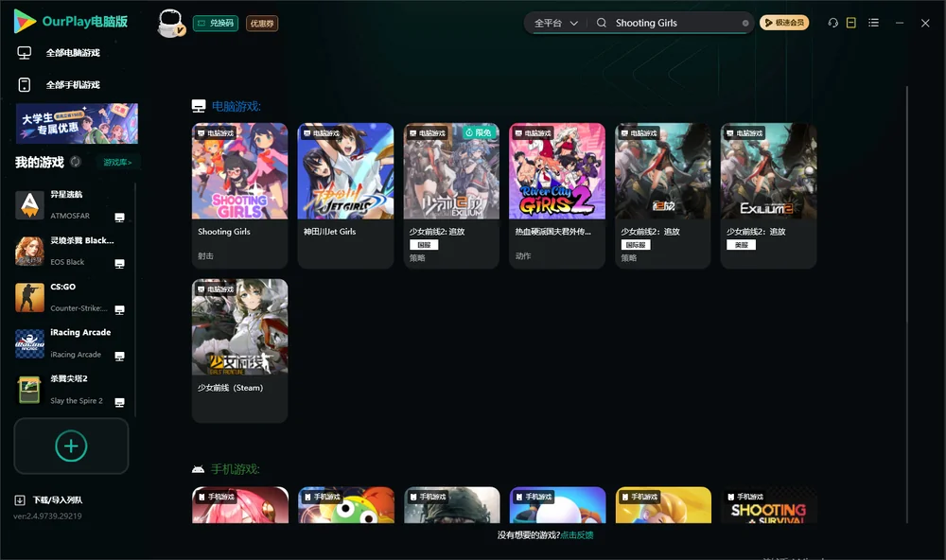Click the iRacing Arcade game icon
Screen dimensions: 946x560
(x=29, y=344)
